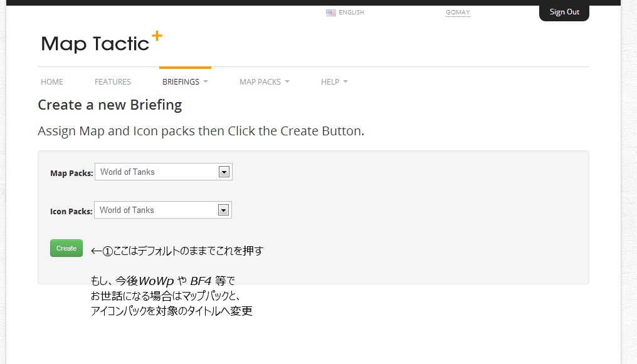Open the FEATURES navigation tab
This screenshot has width=637, height=364.
point(113,82)
